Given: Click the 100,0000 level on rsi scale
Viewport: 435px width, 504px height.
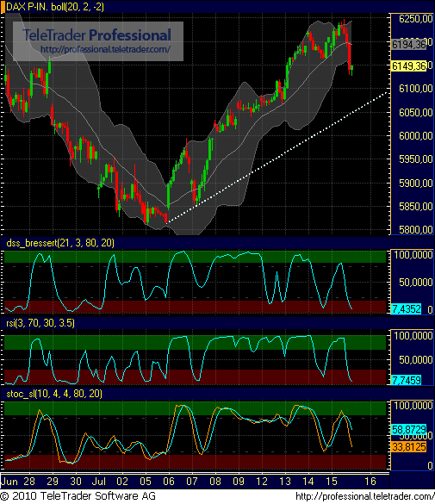Looking at the screenshot, I should coord(413,336).
